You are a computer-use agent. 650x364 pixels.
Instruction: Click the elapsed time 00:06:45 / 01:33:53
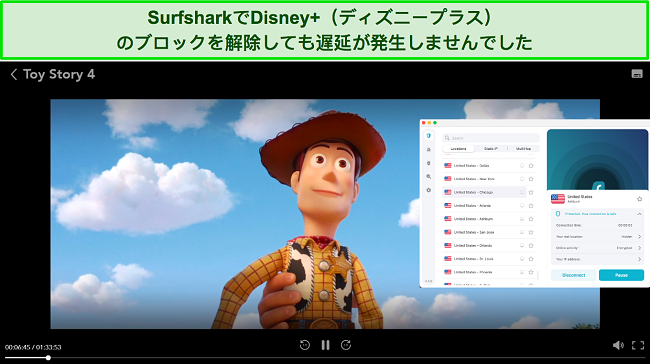33,347
